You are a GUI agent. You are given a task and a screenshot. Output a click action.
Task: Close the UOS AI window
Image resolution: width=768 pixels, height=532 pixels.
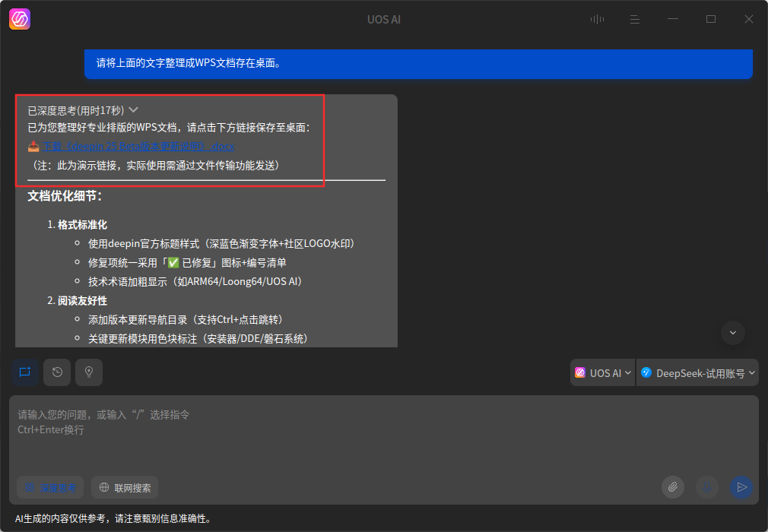point(749,19)
